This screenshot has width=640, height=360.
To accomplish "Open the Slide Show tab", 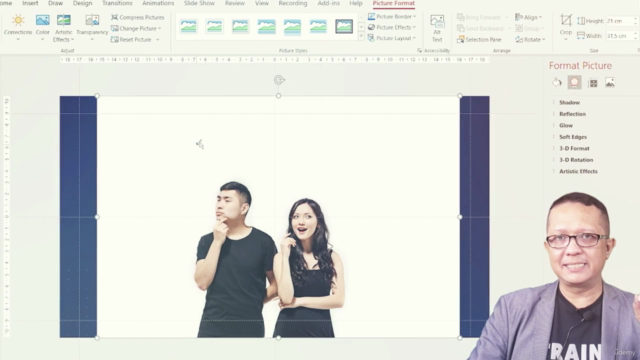I will click(x=199, y=3).
